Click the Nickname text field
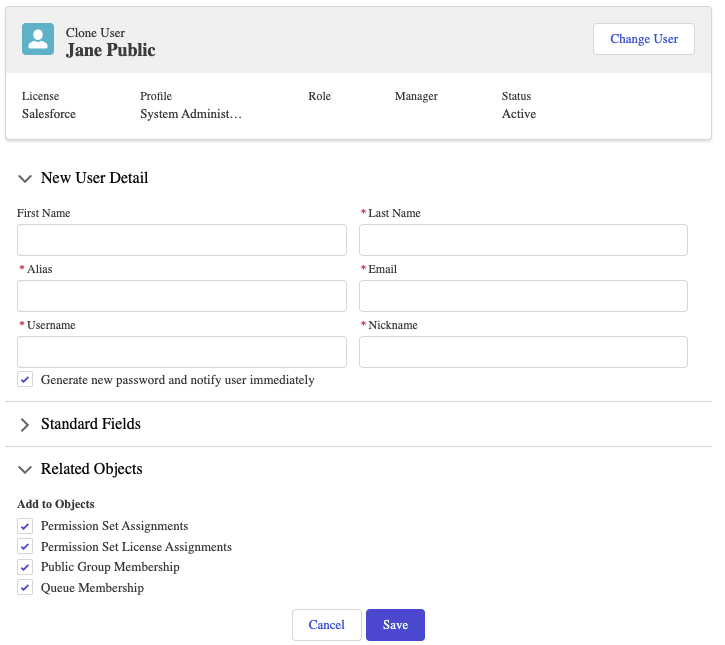725x645 pixels. (x=523, y=352)
